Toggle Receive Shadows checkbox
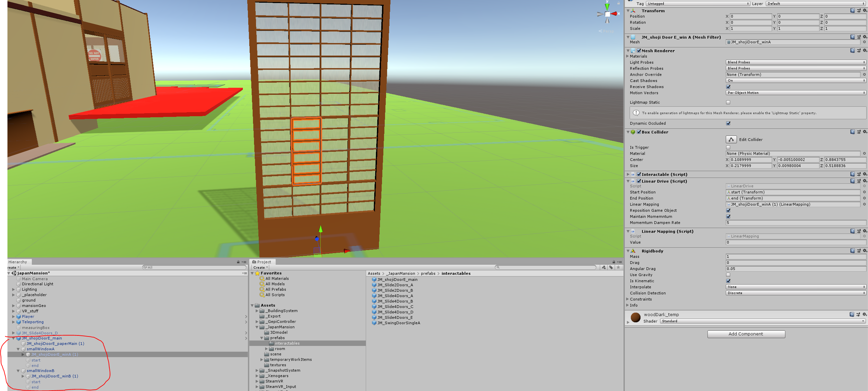This screenshot has width=868, height=391. point(728,87)
